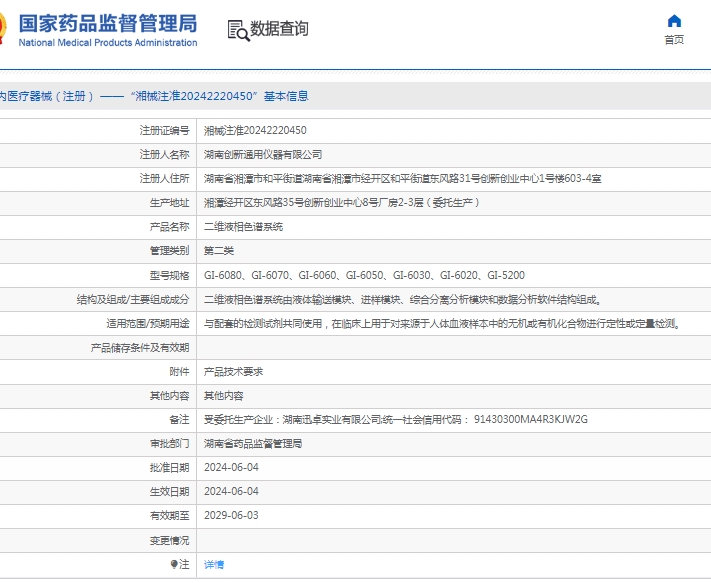
Task: Click the 型号规格 field label
Action: (169, 276)
